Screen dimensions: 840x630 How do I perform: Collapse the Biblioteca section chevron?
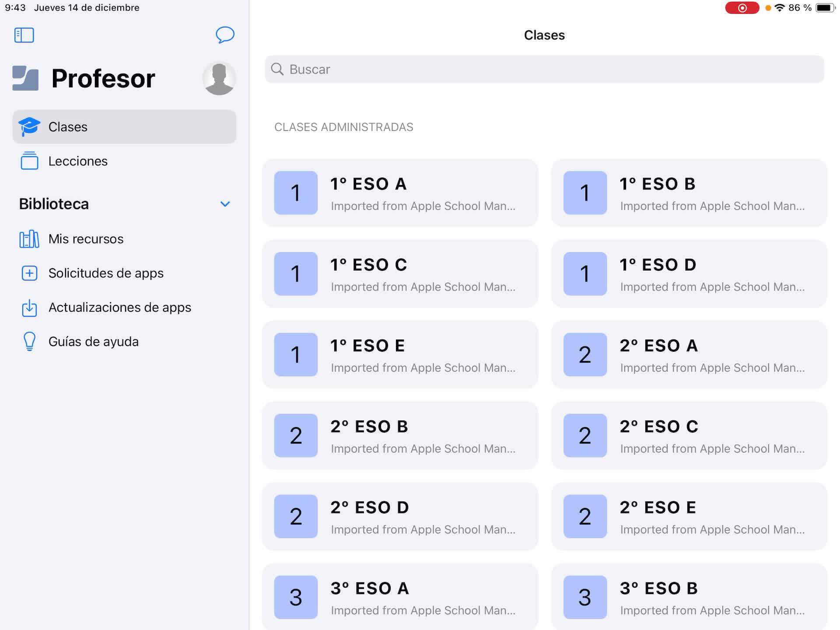click(225, 204)
